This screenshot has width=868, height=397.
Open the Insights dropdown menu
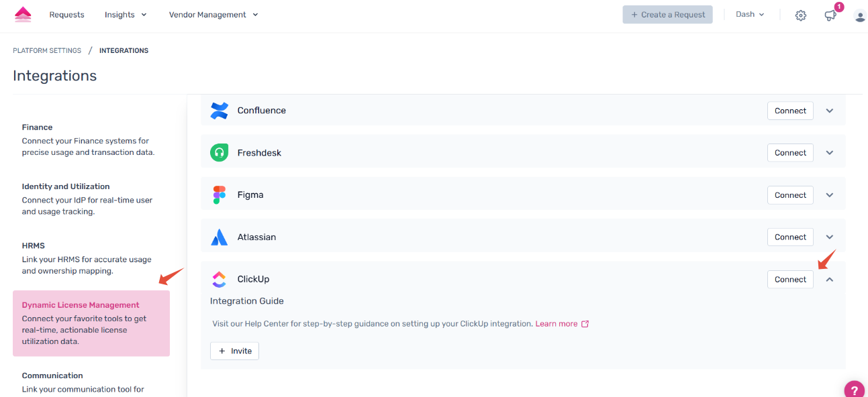(126, 15)
